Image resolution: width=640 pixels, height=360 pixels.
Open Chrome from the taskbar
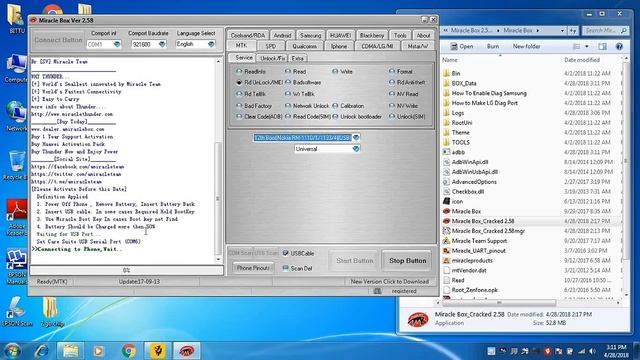click(x=129, y=351)
